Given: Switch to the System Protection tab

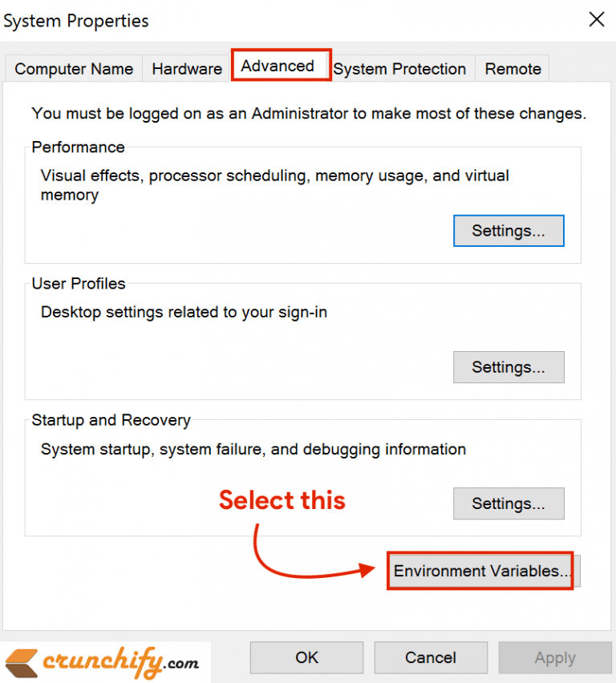Looking at the screenshot, I should point(400,69).
